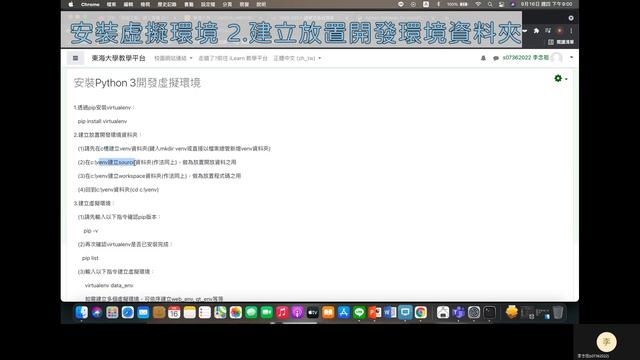Open the Chrome reading list button
Screen dimensions: 640x360
click(561, 42)
